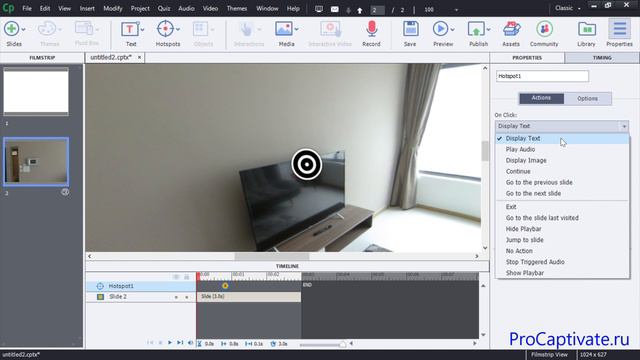Open the On Click action dropdown
The image size is (640, 360).
click(x=562, y=126)
